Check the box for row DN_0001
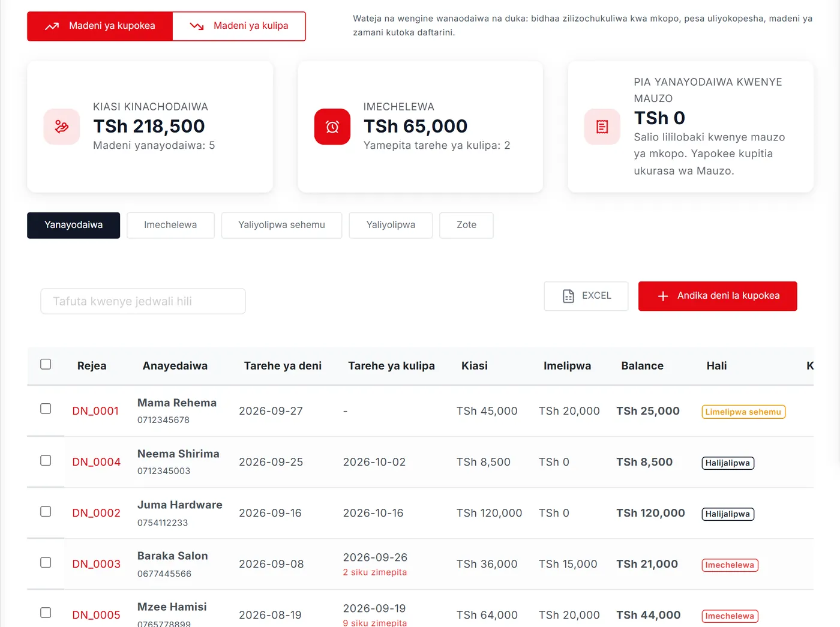The width and height of the screenshot is (840, 627). tap(46, 409)
